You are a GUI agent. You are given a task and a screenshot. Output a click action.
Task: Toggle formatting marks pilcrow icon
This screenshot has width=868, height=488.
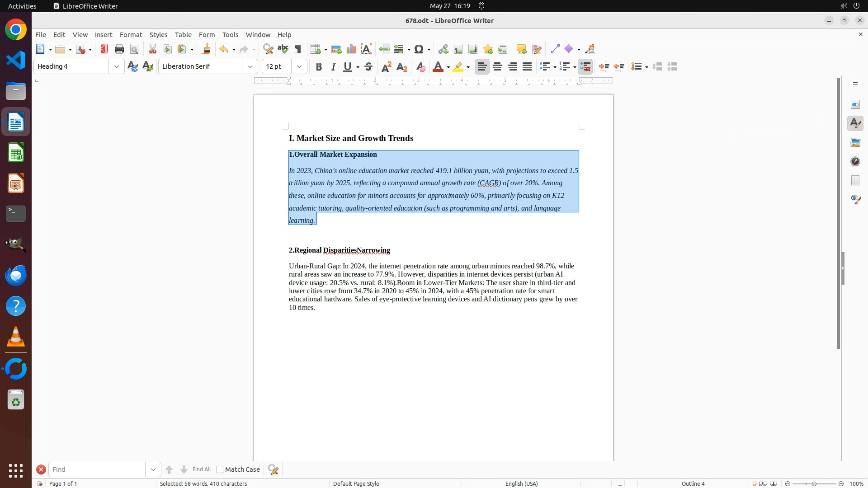pyautogui.click(x=298, y=49)
